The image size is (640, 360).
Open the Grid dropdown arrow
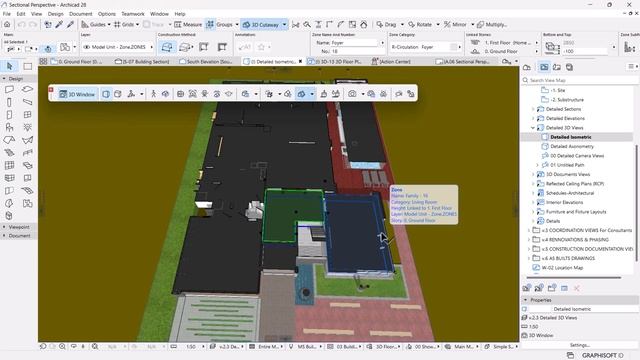(137, 24)
